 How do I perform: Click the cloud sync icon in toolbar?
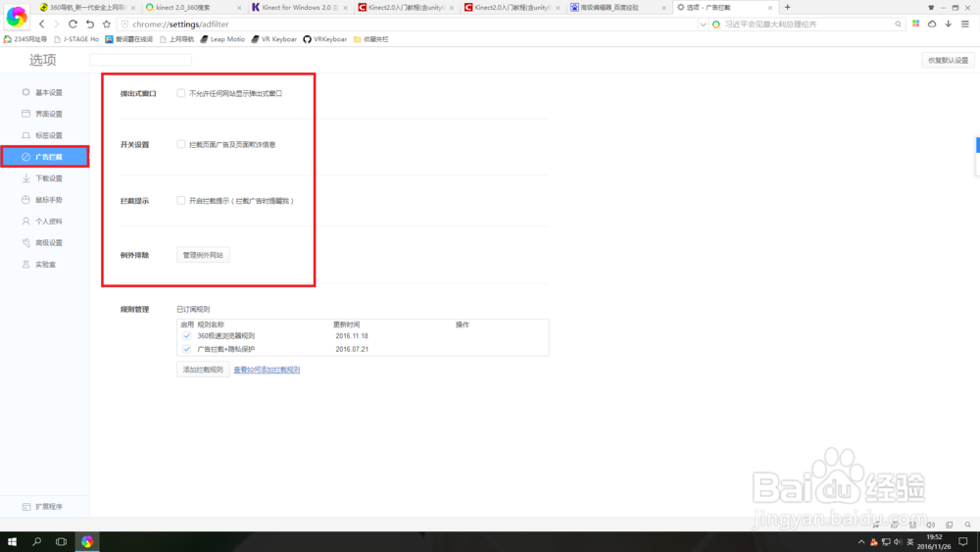pos(932,24)
